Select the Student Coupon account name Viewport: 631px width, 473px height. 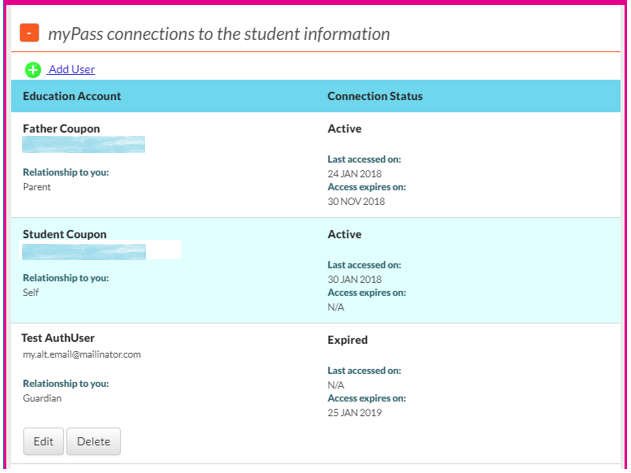pyautogui.click(x=64, y=234)
